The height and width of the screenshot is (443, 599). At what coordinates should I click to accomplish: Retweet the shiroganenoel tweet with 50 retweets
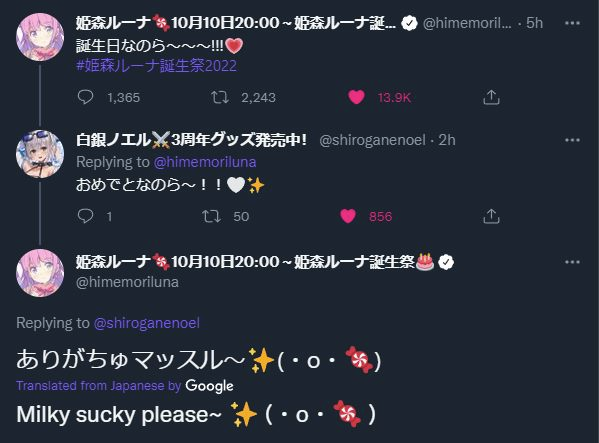(x=211, y=216)
